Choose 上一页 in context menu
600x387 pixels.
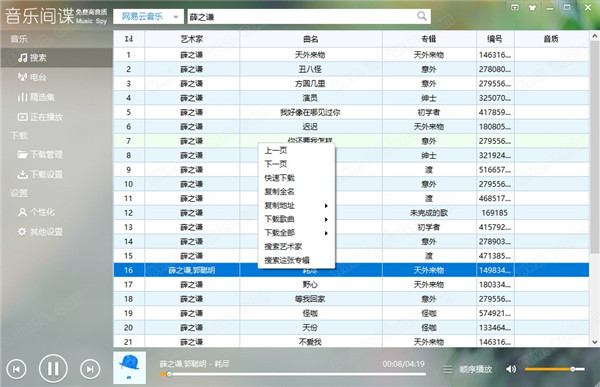[x=297, y=150]
